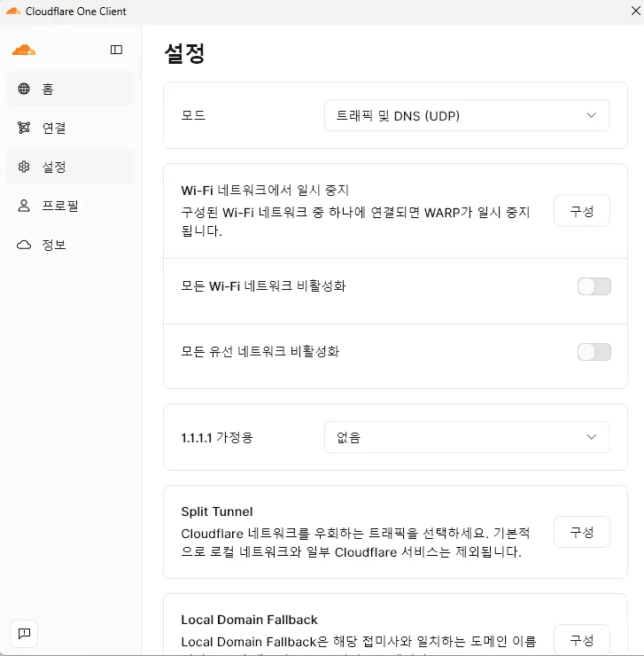
Task: Click the Split Tunnel title text
Action: click(217, 512)
